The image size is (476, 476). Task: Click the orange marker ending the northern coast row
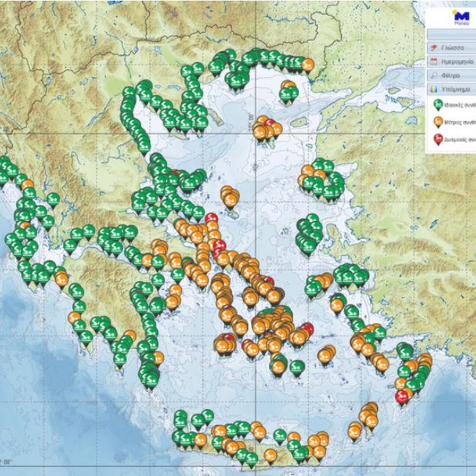308,64
